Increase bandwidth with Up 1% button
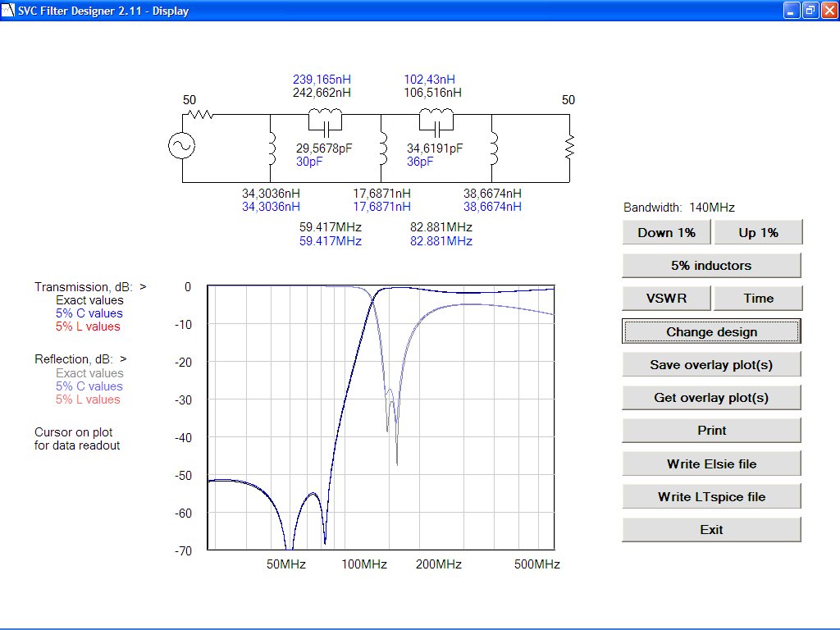The width and height of the screenshot is (840, 630). (758, 233)
